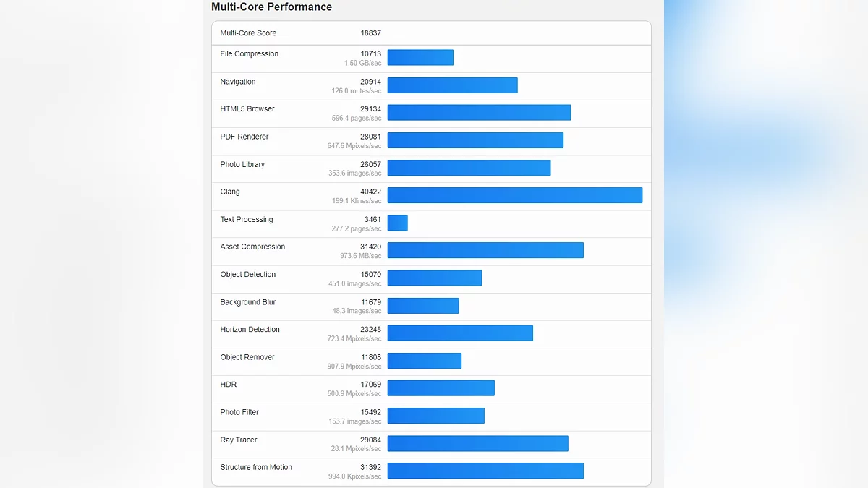Image resolution: width=868 pixels, height=488 pixels.
Task: Select the Asset Compression bar
Action: pos(485,250)
